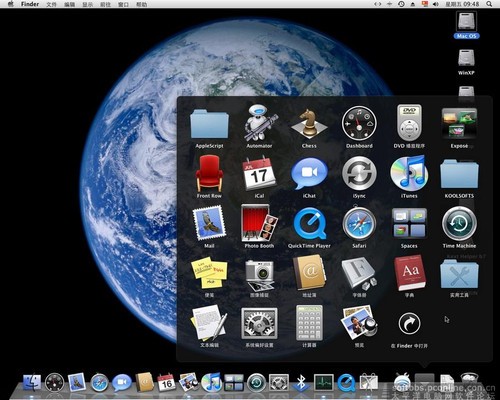The image size is (500, 400).
Task: Open Automator from the Applications stack
Action: click(x=259, y=123)
